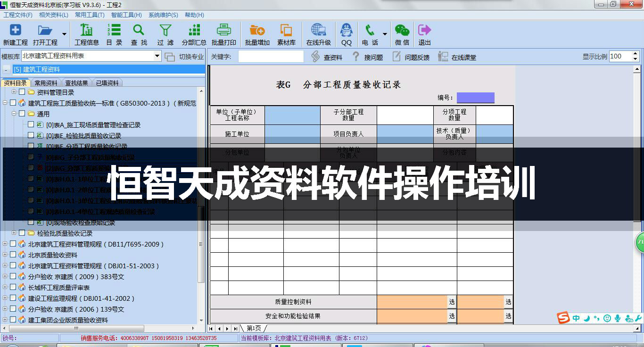Submit 问题反馈 feedback

click(x=411, y=57)
